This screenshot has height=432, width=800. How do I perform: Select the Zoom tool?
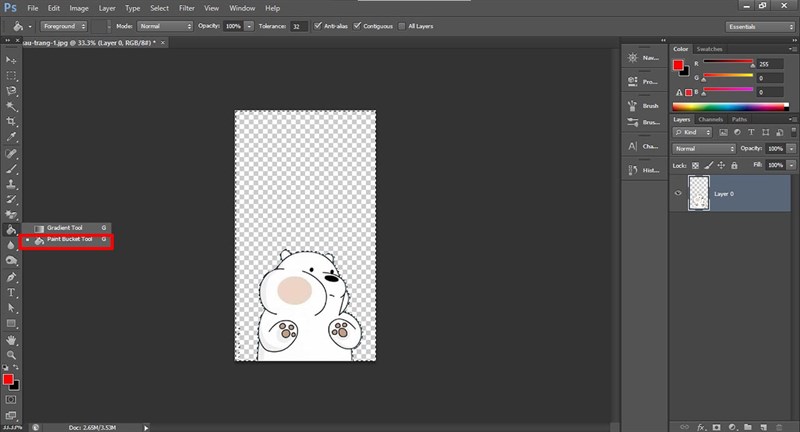11,355
